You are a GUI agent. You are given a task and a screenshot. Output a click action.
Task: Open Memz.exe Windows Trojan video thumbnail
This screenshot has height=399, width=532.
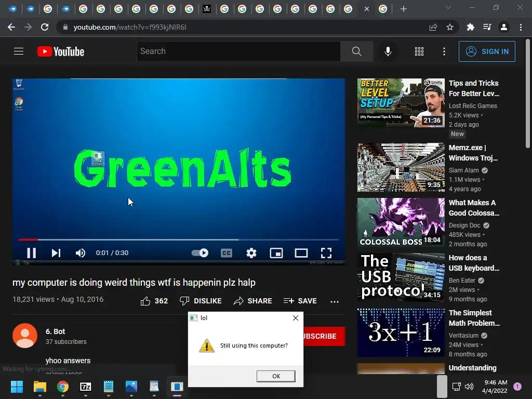[401, 167]
